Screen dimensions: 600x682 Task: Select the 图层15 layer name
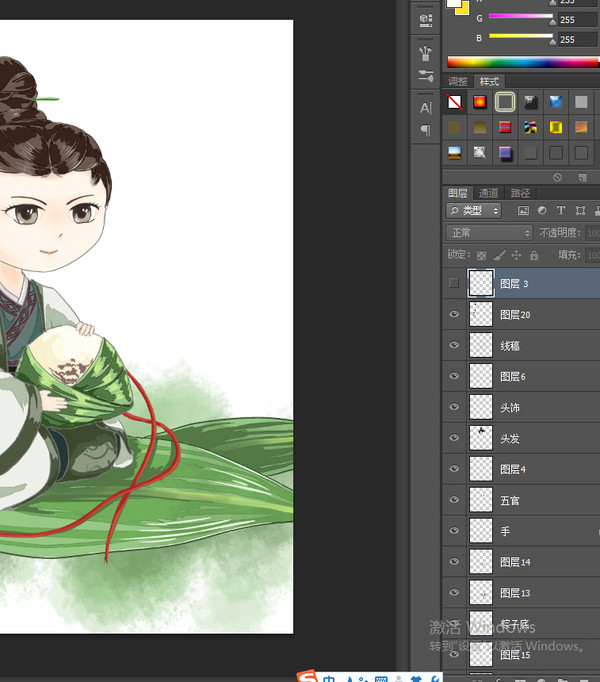[x=515, y=655]
